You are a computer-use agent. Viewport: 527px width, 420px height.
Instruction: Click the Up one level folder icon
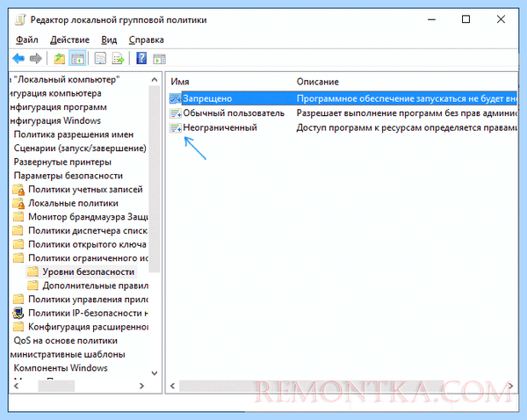pyautogui.click(x=60, y=59)
